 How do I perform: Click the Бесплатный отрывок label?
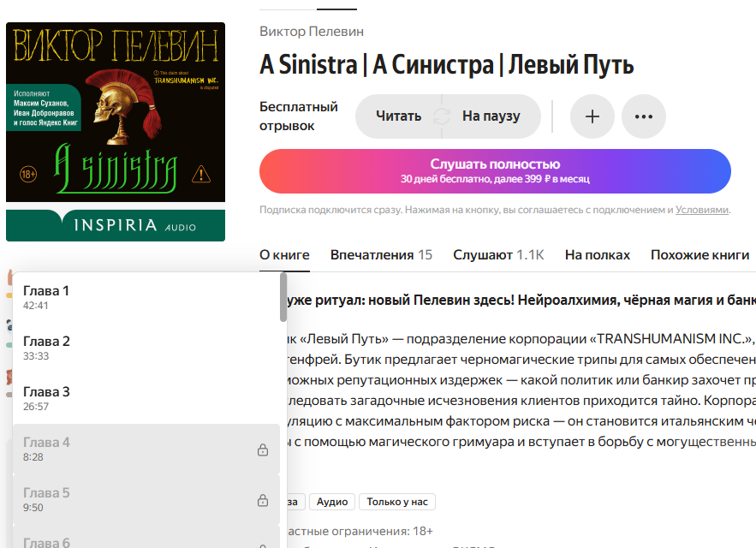[x=299, y=116]
